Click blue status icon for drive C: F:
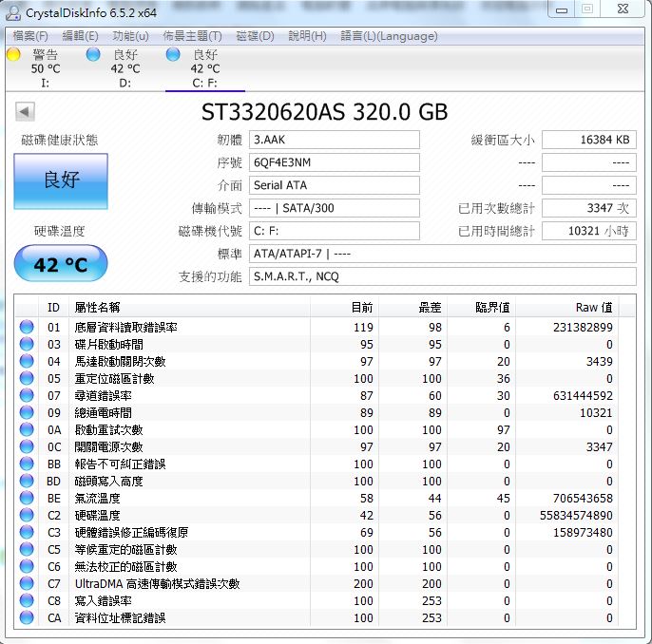Image resolution: width=652 pixels, height=644 pixels. pyautogui.click(x=173, y=54)
